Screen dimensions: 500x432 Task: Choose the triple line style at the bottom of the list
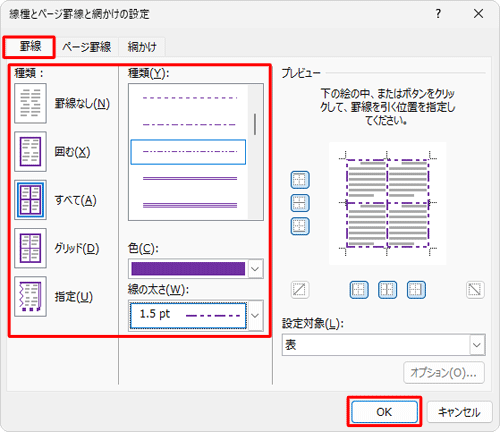189,205
